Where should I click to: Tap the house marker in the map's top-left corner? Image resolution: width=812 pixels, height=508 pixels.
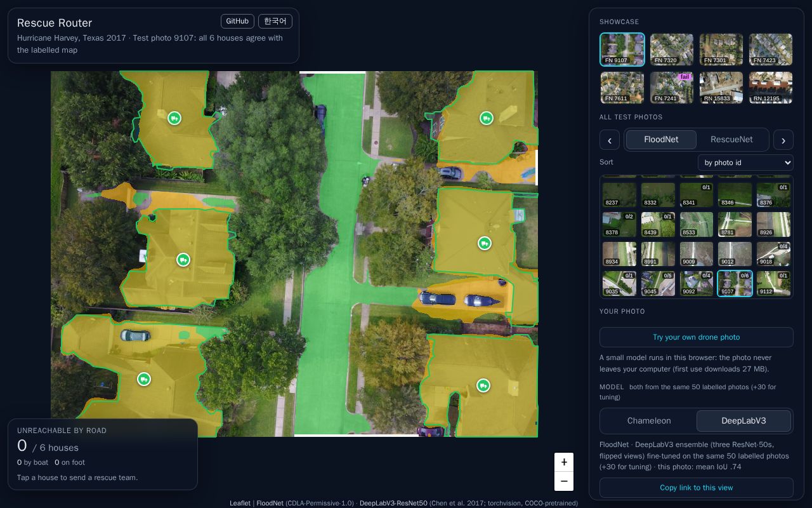click(x=174, y=118)
